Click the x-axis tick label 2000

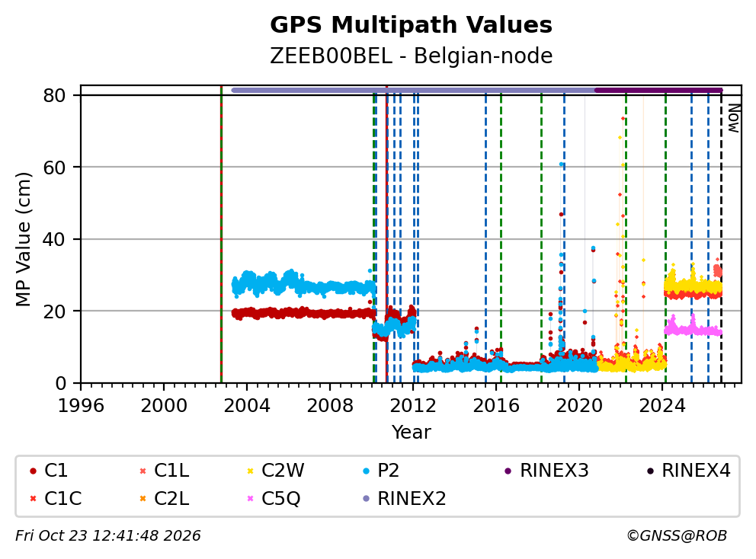tap(163, 406)
